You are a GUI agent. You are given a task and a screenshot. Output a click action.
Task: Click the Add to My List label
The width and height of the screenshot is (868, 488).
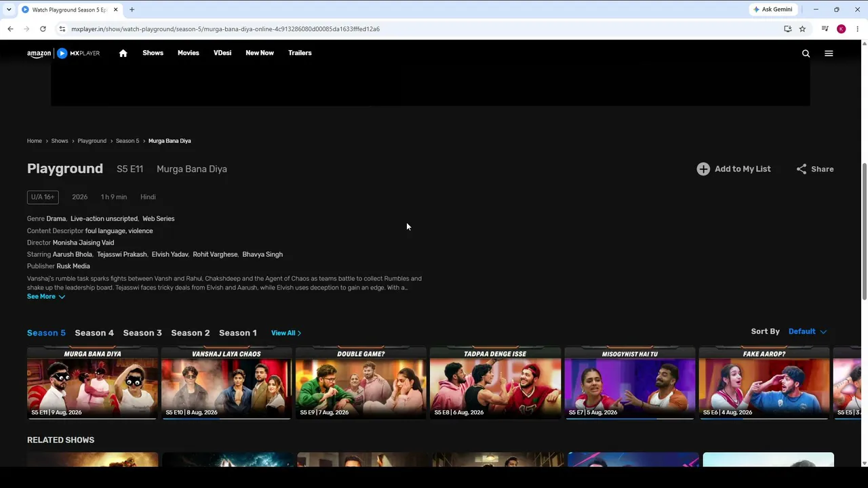(743, 169)
